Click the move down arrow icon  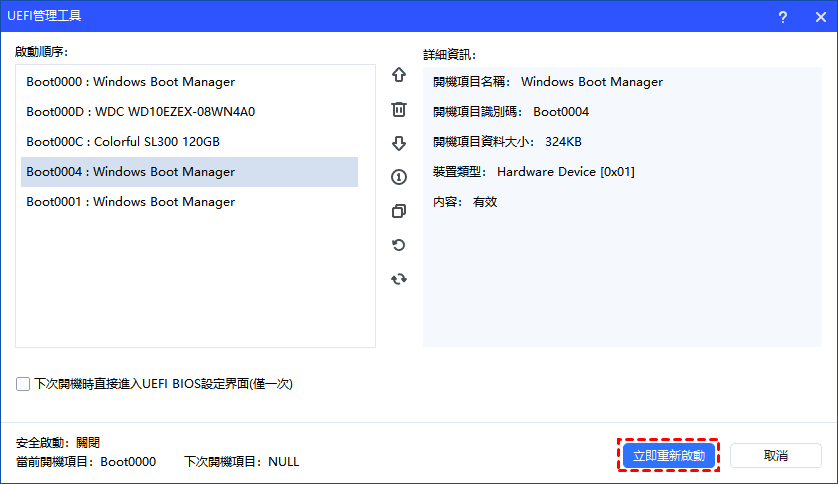tap(399, 143)
